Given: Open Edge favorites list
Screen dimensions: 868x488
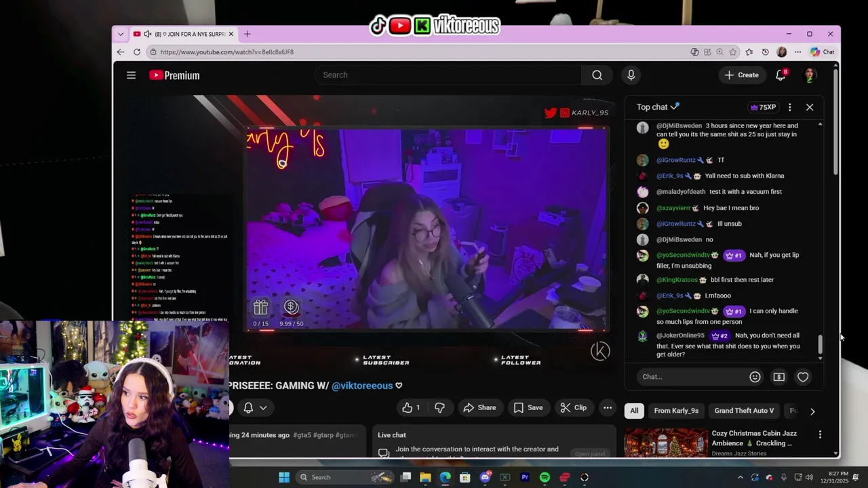Looking at the screenshot, I should point(749,52).
